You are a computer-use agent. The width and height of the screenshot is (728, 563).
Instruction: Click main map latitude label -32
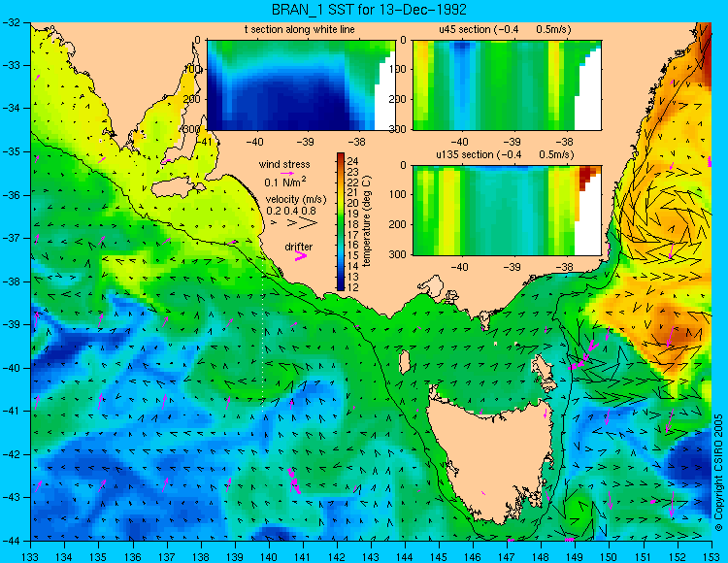point(11,22)
